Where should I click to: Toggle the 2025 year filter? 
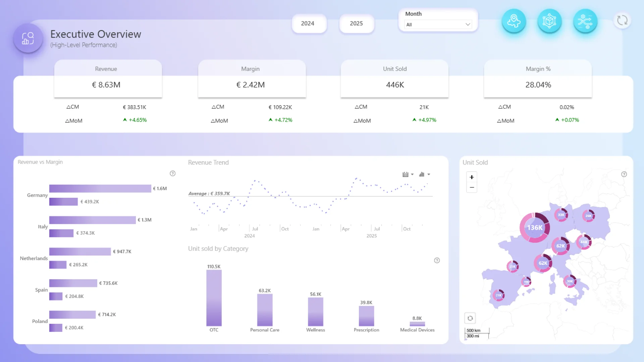pos(356,23)
